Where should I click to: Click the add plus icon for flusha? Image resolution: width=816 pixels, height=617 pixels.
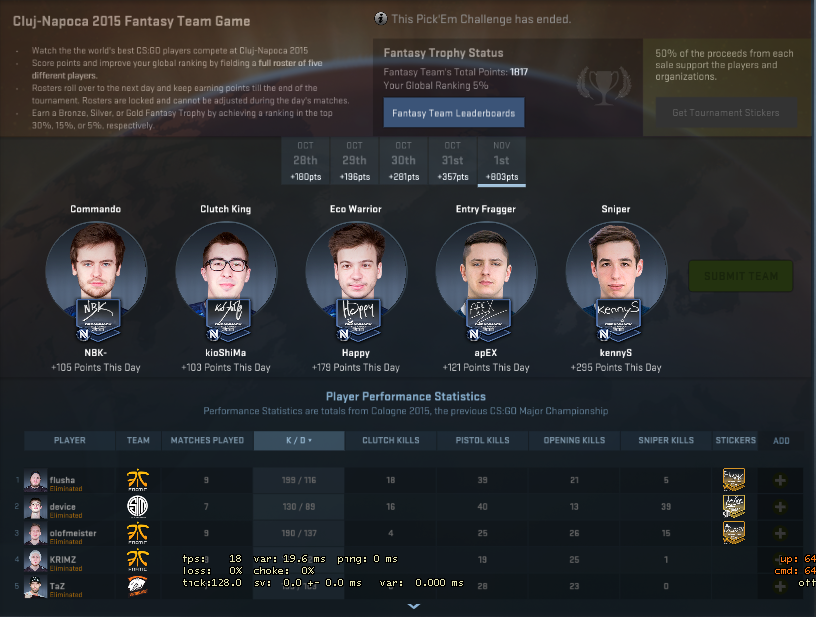[780, 480]
